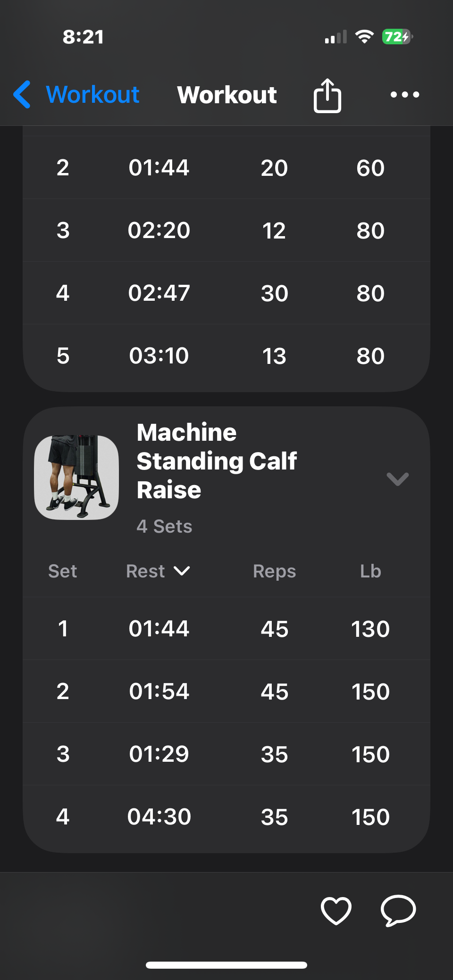Tap the cellular signal bars icon
The width and height of the screenshot is (453, 980).
[x=336, y=37]
